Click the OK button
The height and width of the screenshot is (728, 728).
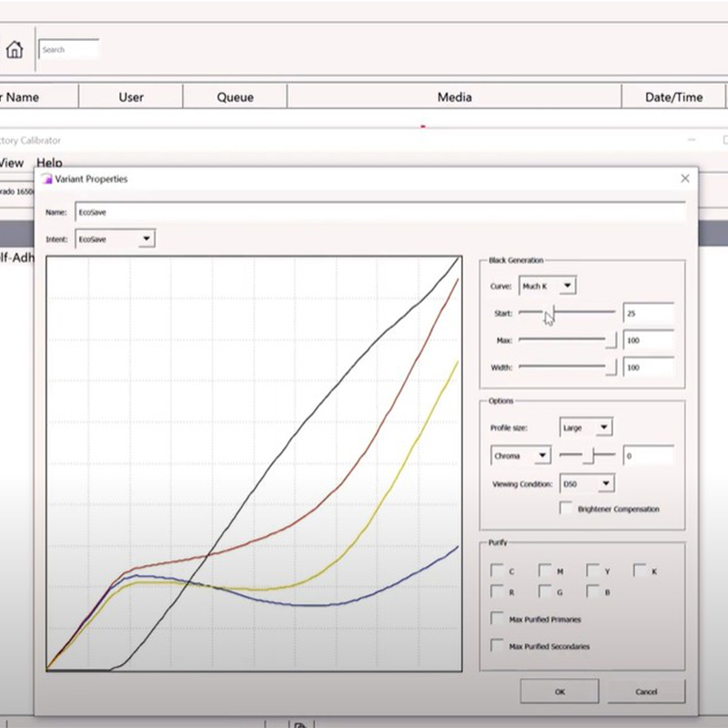(x=560, y=692)
